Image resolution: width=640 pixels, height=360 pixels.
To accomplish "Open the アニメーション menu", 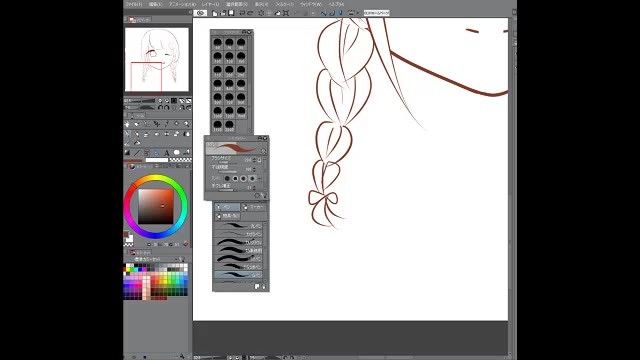I will (x=182, y=4).
